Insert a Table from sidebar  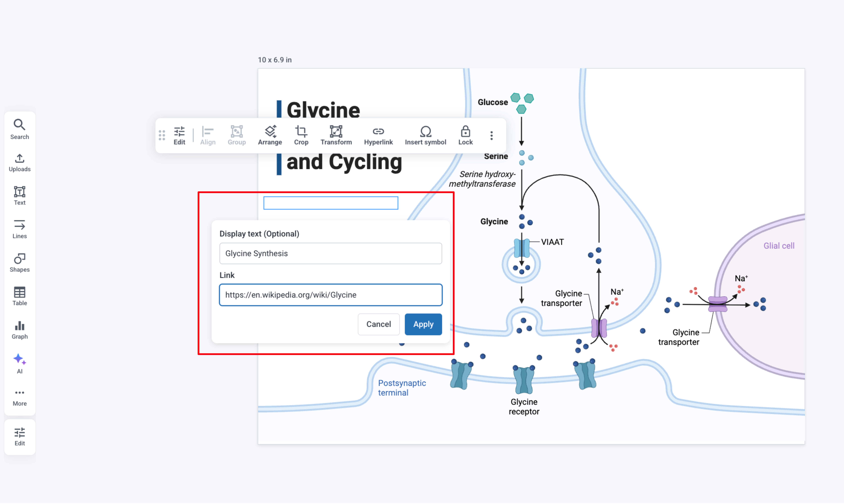click(x=19, y=296)
